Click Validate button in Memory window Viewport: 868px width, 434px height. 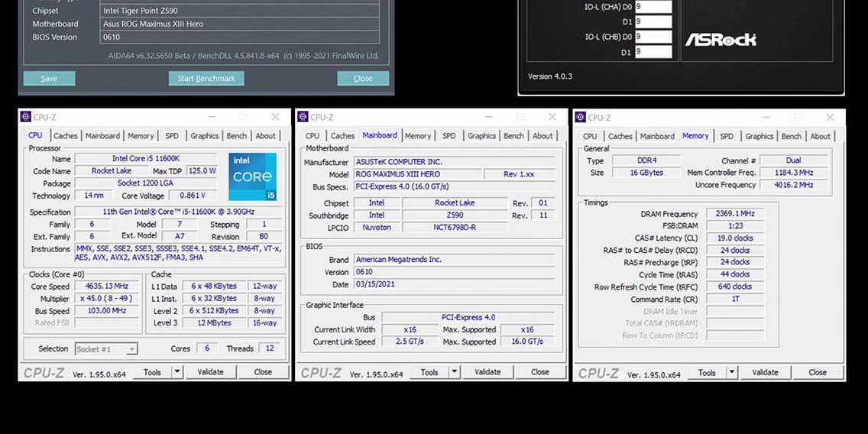click(x=766, y=373)
